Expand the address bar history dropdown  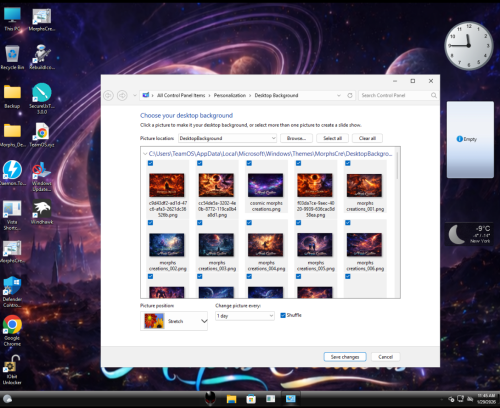(339, 95)
